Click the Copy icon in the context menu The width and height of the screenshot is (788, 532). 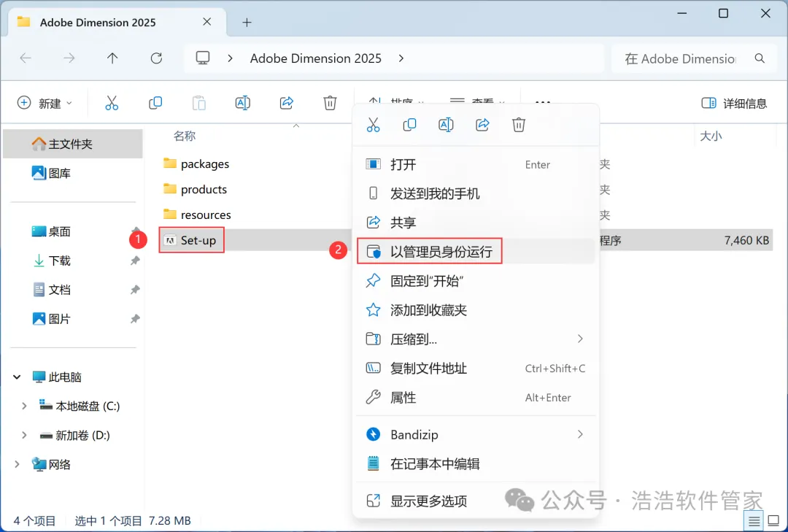[x=409, y=125]
